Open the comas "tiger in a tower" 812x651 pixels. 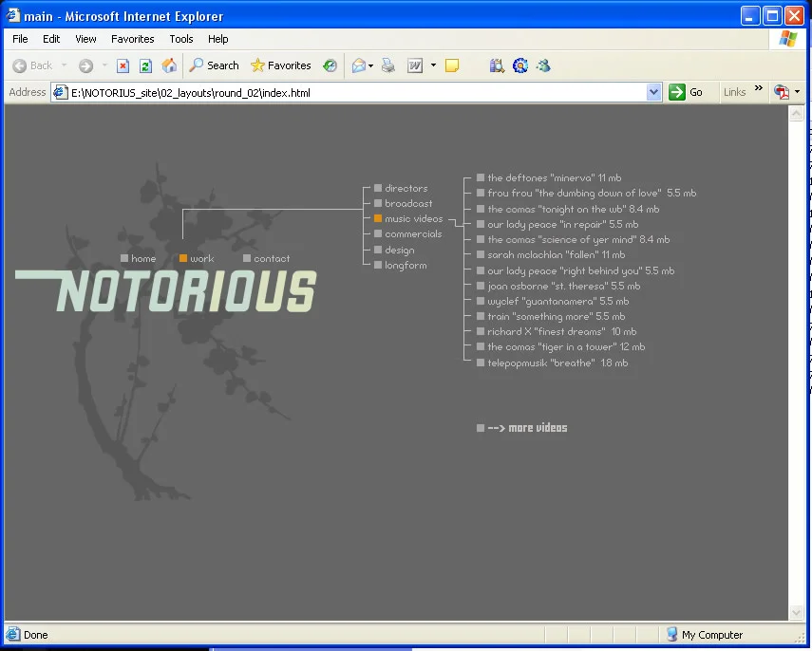pos(561,346)
